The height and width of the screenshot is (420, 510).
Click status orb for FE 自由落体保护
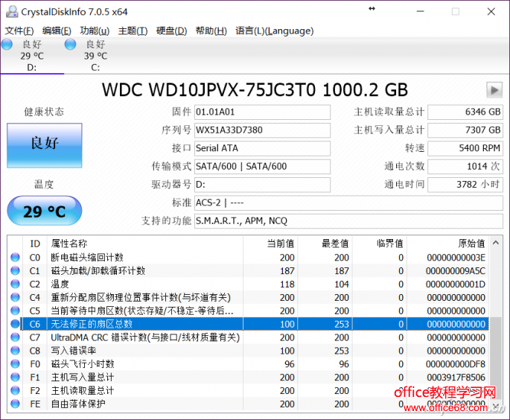(x=16, y=404)
